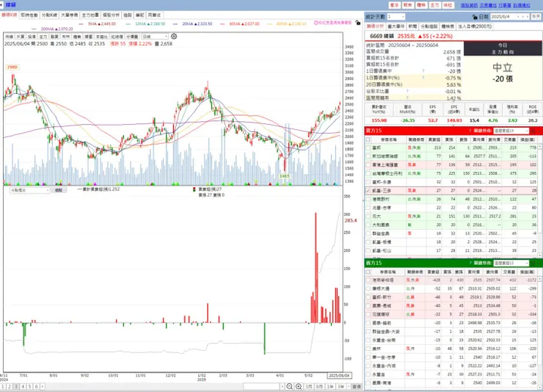543x392 pixels.
Task: Click the 10MA legend color line
Action: pyautogui.click(x=128, y=24)
